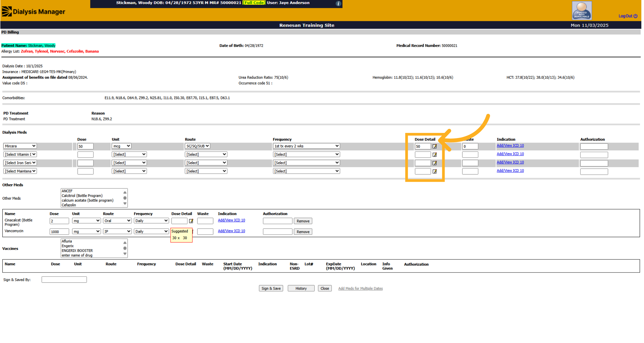
Task: Open dose detail editor for Mircera row
Action: tap(435, 146)
